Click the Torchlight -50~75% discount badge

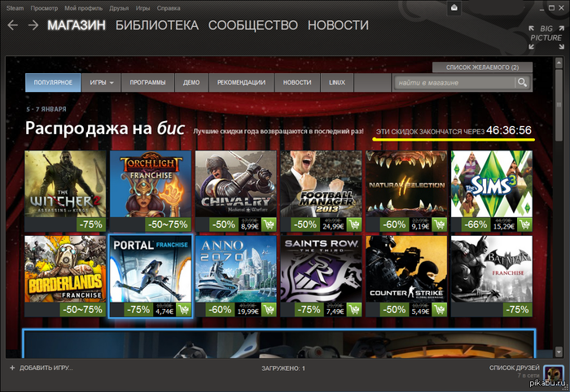(168, 224)
